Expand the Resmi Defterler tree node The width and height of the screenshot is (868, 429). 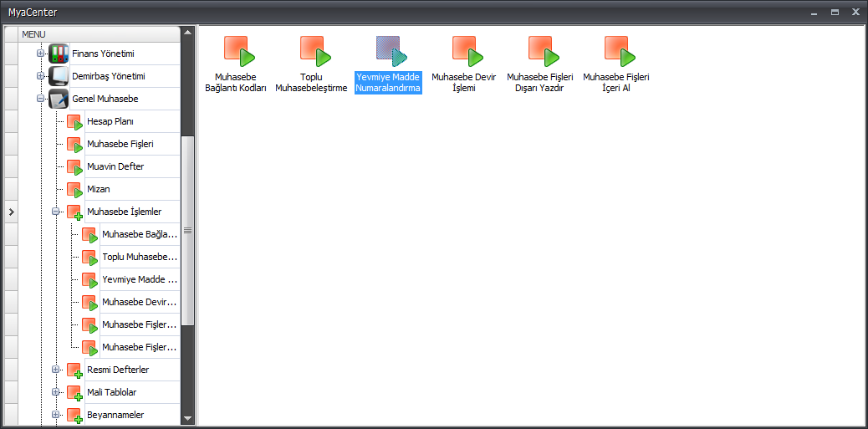56,370
